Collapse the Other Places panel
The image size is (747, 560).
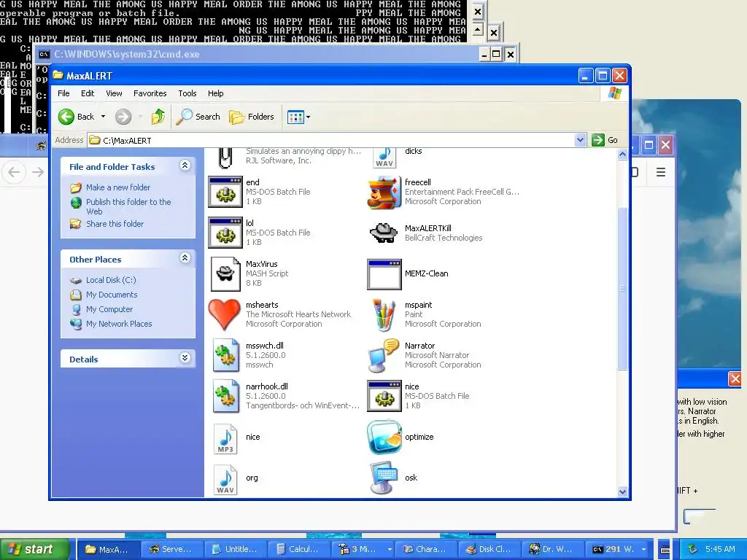click(x=185, y=258)
